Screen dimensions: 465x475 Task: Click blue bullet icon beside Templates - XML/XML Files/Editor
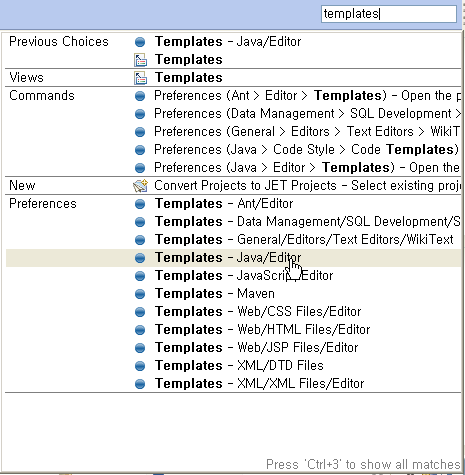140,384
